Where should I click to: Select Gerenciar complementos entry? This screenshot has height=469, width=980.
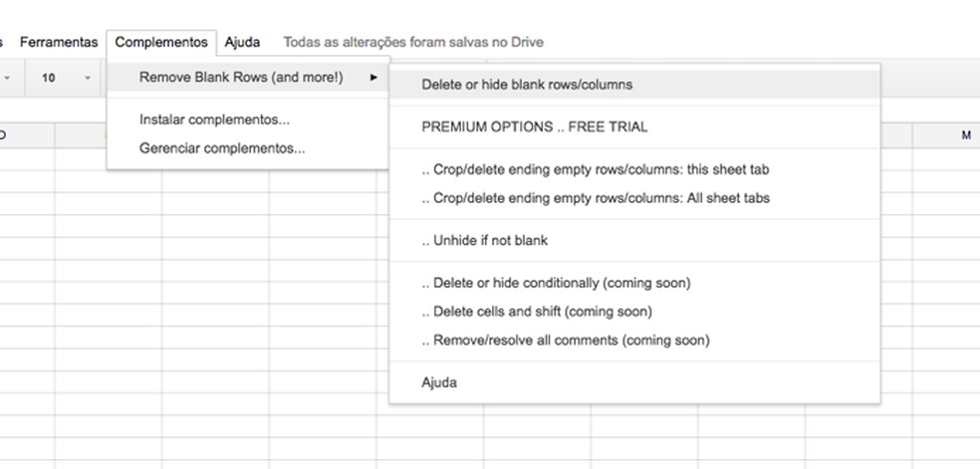tap(222, 148)
